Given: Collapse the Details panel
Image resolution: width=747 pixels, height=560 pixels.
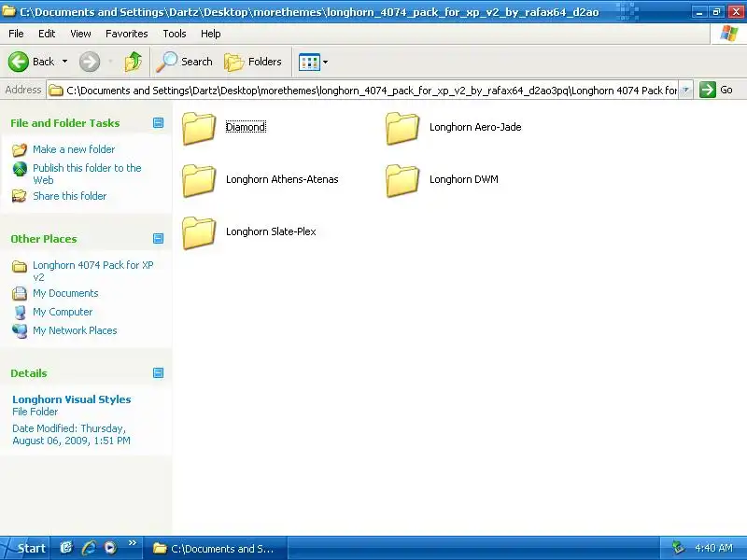Looking at the screenshot, I should [158, 372].
